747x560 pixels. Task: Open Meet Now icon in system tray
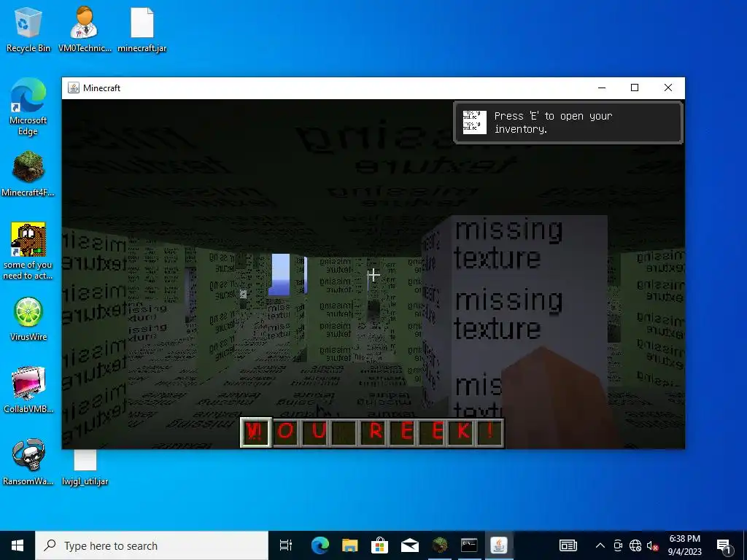[x=618, y=545]
